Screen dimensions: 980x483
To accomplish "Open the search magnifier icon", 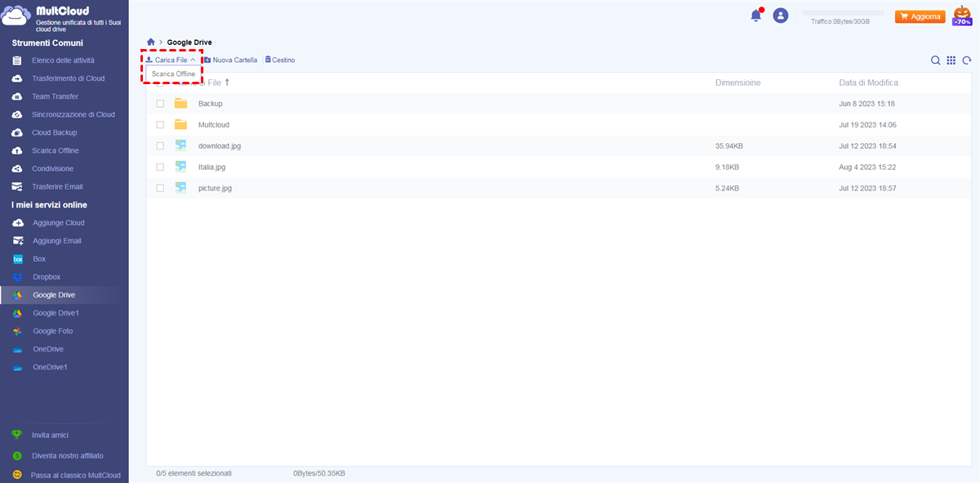I will [x=936, y=60].
